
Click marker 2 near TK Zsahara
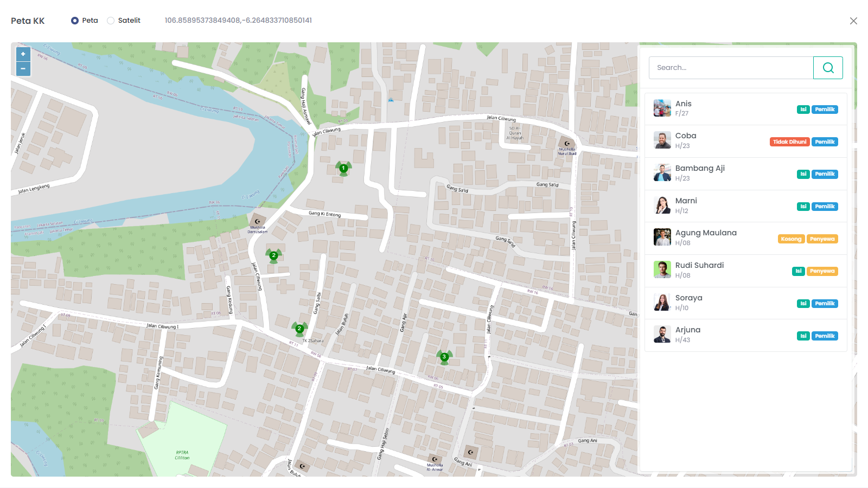click(299, 329)
